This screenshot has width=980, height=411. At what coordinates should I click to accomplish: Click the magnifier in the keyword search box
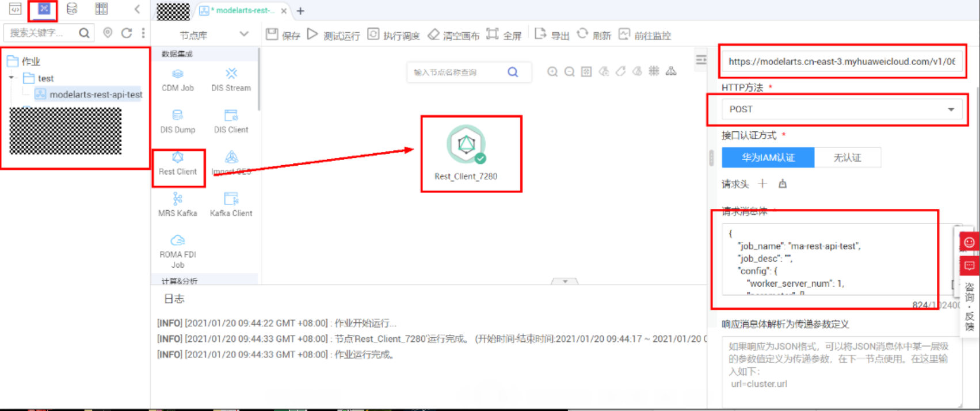pos(84,33)
